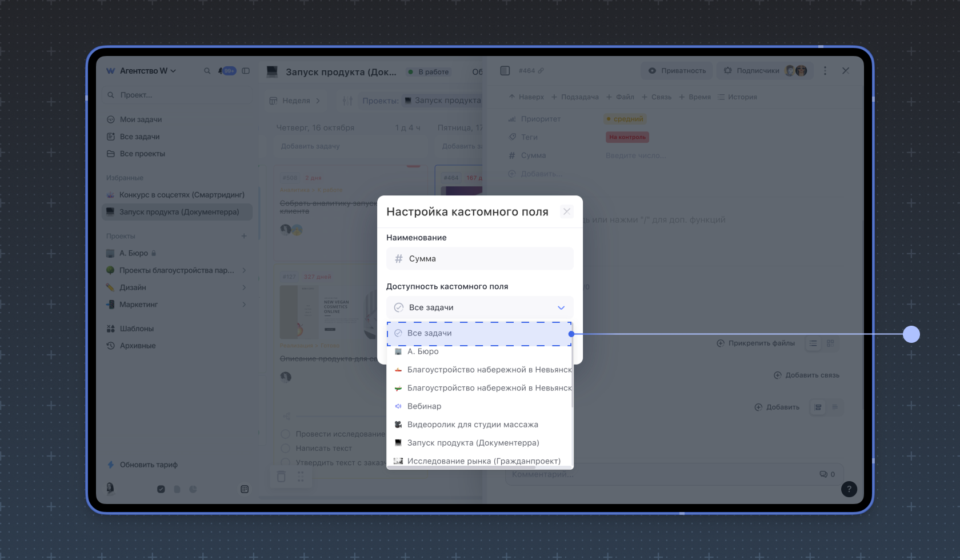Screen dimensions: 960x560
Task: Select 'Вебинар' from the dropdown list
Action: tap(424, 406)
